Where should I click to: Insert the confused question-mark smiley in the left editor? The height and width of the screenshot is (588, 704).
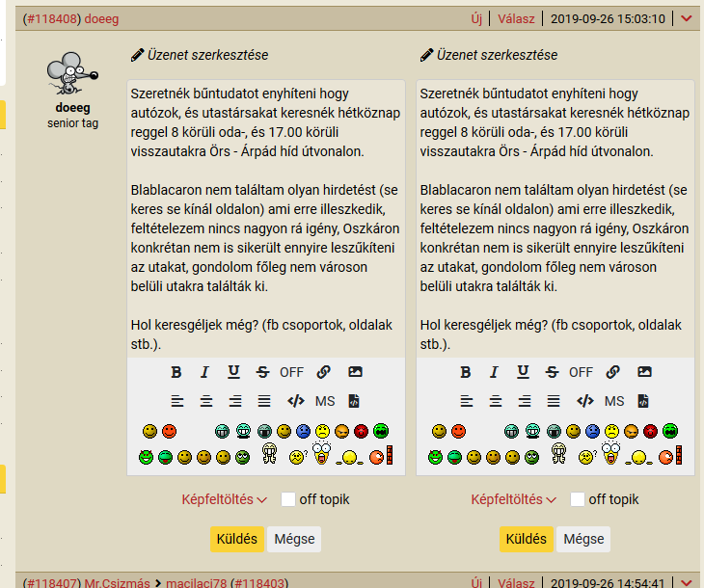click(x=298, y=457)
